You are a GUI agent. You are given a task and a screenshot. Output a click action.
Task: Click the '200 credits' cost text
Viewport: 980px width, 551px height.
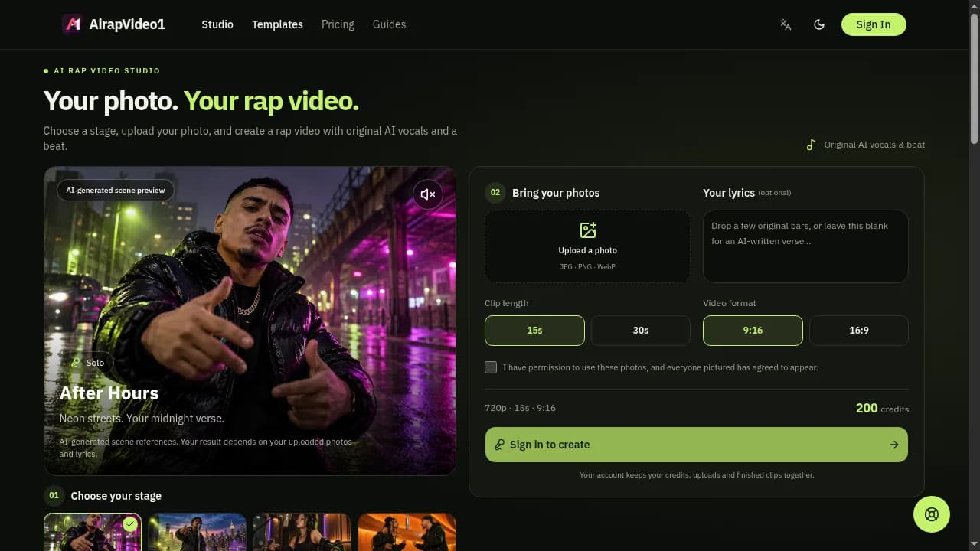tap(882, 409)
